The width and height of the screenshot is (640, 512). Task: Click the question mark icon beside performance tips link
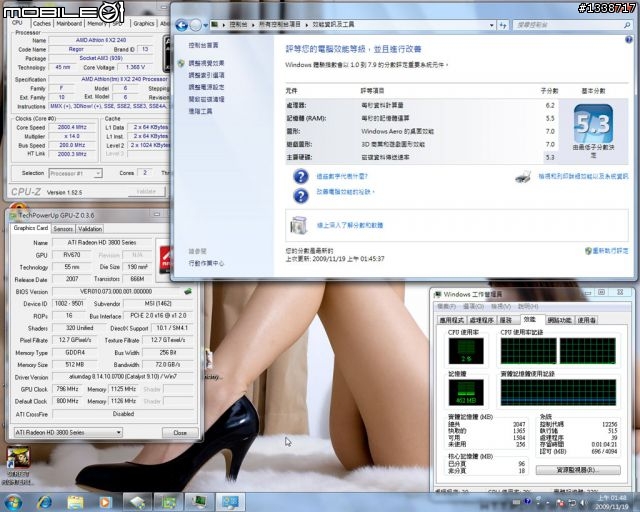(x=301, y=196)
